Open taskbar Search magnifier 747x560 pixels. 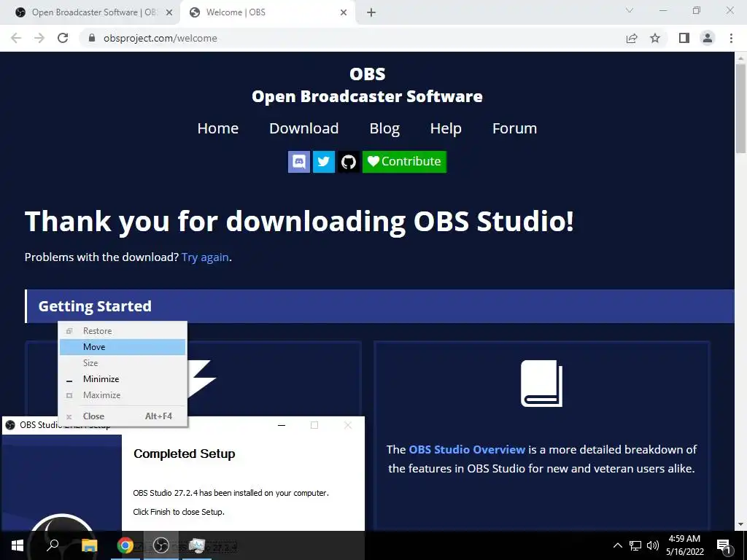(53, 545)
